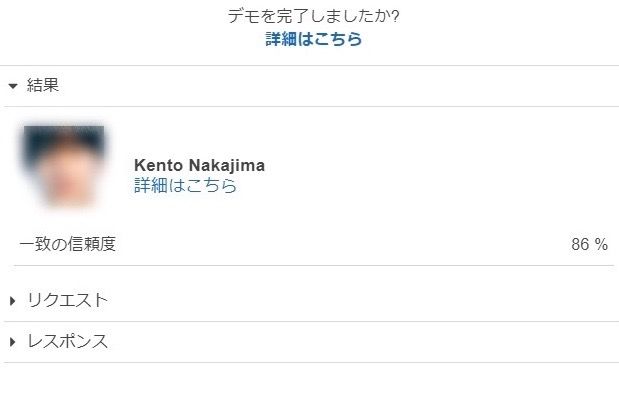Open 詳細はこちら link below Kento Nakajima
Image resolution: width=619 pixels, height=411 pixels.
pyautogui.click(x=185, y=186)
